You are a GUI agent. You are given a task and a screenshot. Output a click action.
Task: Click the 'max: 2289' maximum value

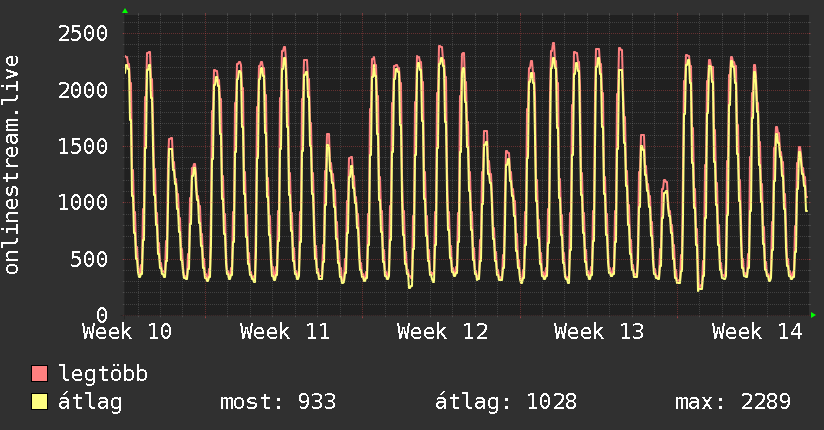click(x=733, y=402)
